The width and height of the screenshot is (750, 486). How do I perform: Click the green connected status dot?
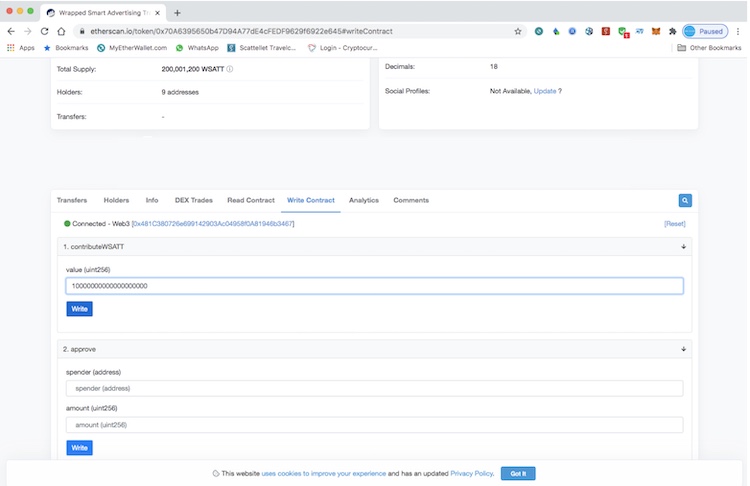coord(67,223)
